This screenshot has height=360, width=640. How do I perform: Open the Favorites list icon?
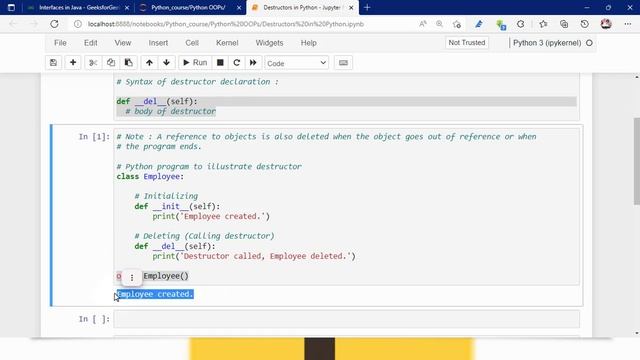[543, 24]
